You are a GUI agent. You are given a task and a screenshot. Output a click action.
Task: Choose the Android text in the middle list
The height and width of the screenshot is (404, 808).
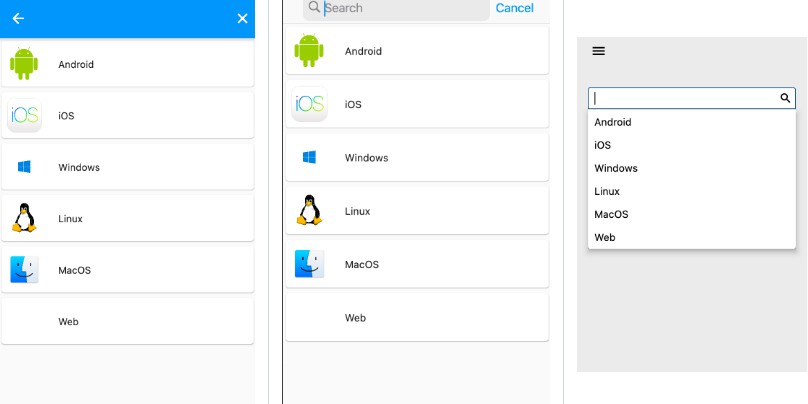point(363,51)
